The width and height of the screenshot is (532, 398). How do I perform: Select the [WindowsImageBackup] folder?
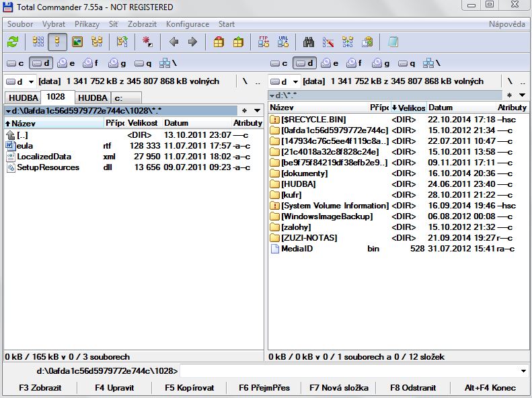pyautogui.click(x=398, y=216)
